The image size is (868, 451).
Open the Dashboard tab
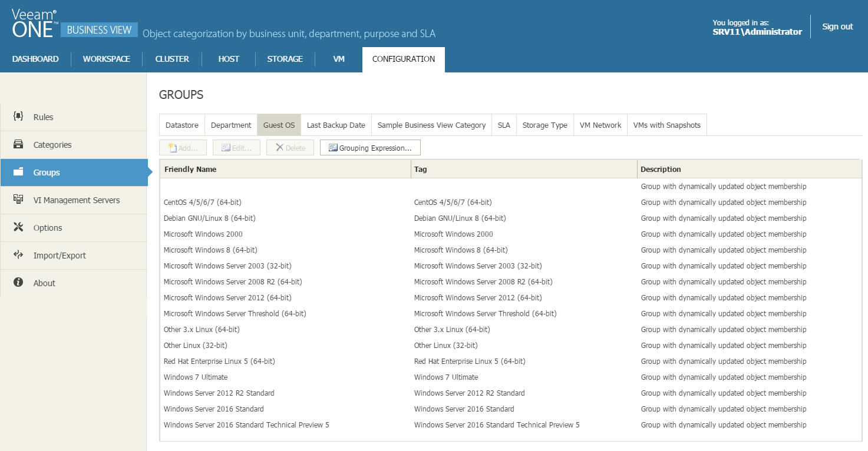(35, 59)
